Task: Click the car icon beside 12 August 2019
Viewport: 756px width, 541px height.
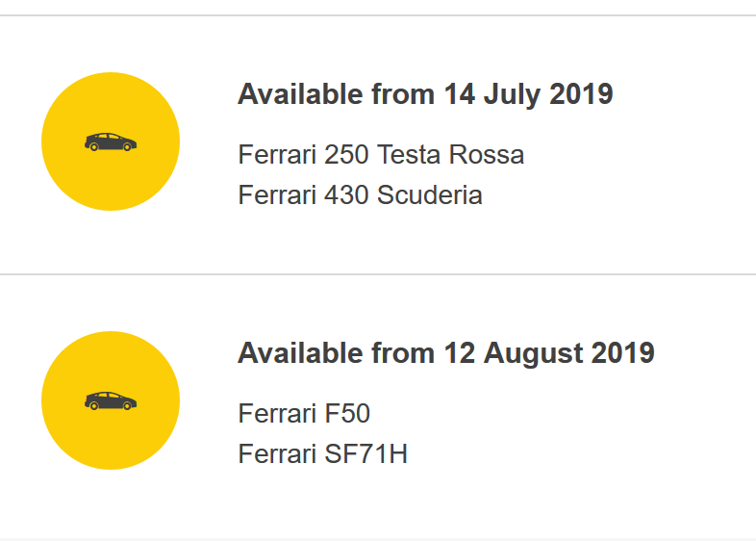Action: click(111, 400)
